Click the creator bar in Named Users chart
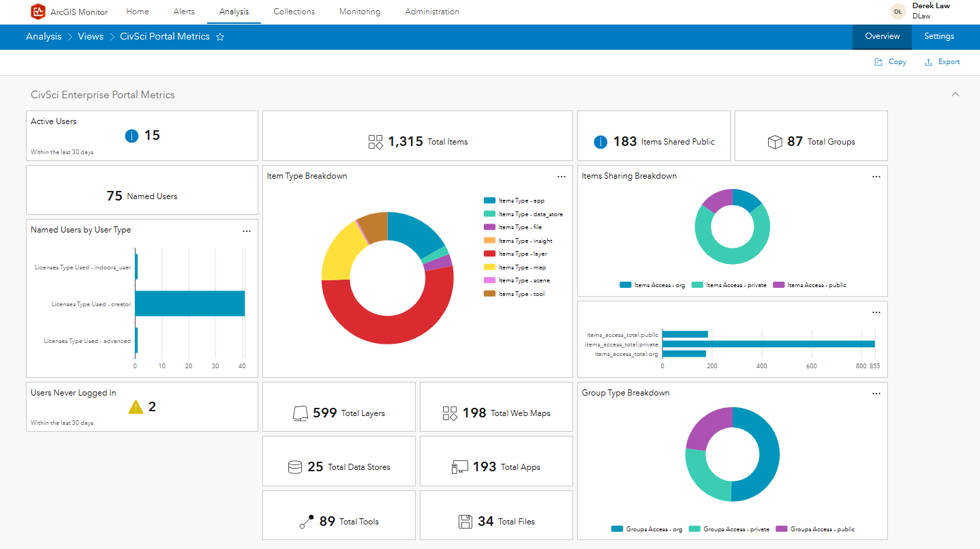 point(189,303)
